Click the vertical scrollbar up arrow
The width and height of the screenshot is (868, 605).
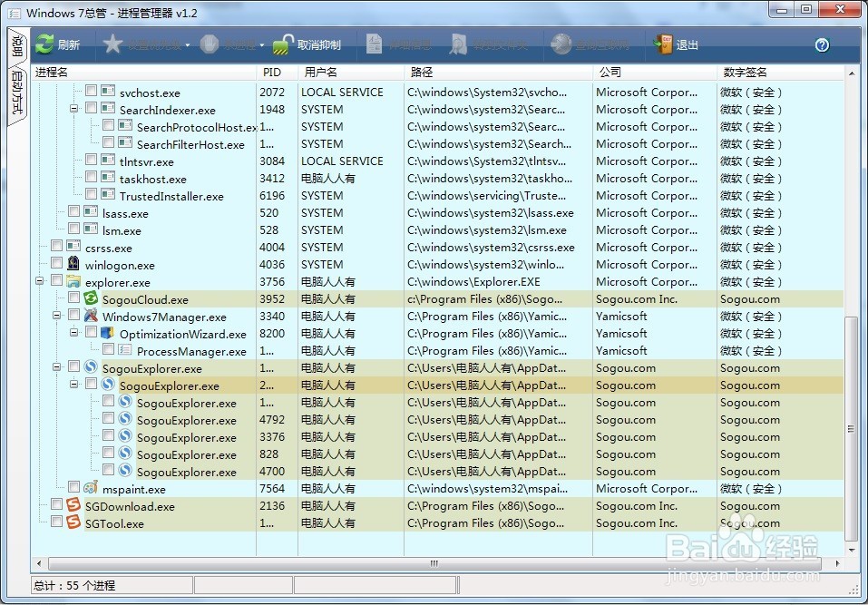coord(851,73)
